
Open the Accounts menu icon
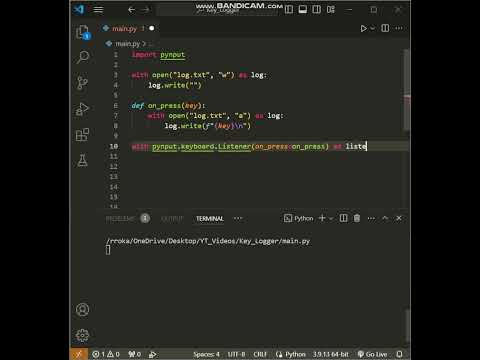pyautogui.click(x=82, y=310)
